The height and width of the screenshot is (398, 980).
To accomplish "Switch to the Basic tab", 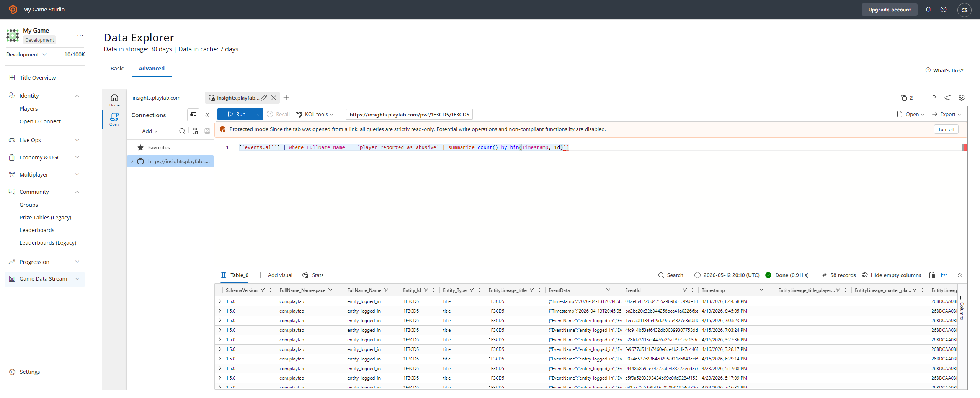I will (117, 69).
